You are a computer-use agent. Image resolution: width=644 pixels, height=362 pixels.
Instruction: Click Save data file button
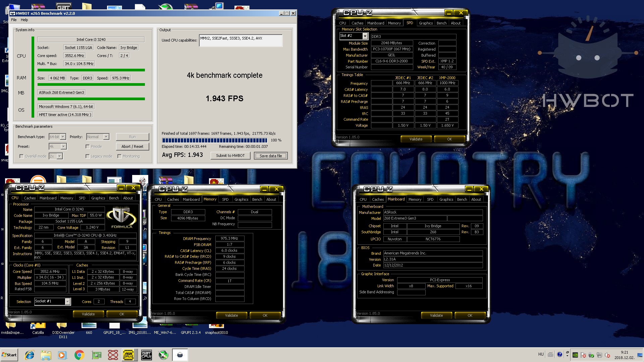click(x=271, y=156)
